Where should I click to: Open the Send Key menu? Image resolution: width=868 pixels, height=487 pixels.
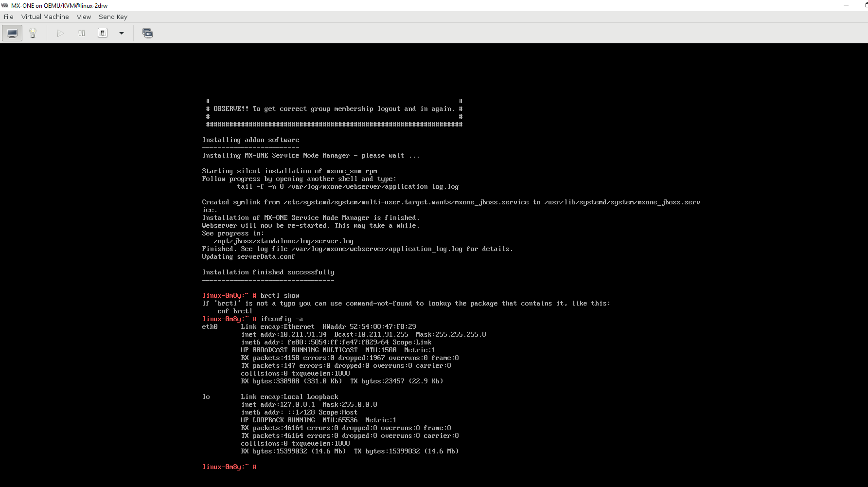tap(113, 17)
